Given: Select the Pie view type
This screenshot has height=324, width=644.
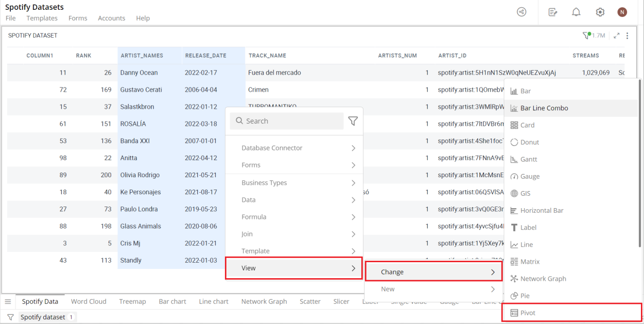Looking at the screenshot, I should [x=570, y=296].
